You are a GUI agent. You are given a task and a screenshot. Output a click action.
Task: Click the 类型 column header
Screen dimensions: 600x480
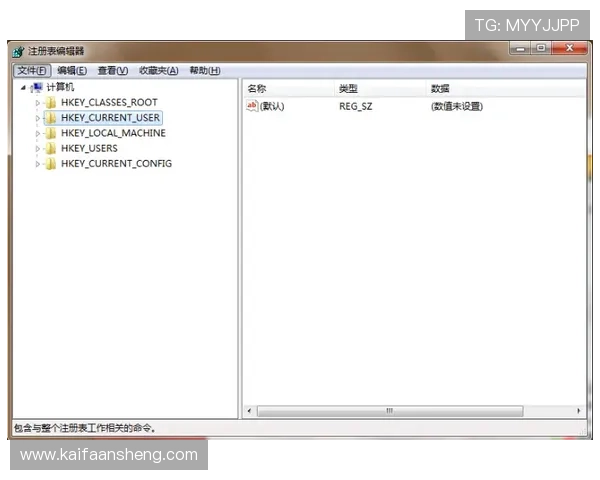click(x=380, y=89)
